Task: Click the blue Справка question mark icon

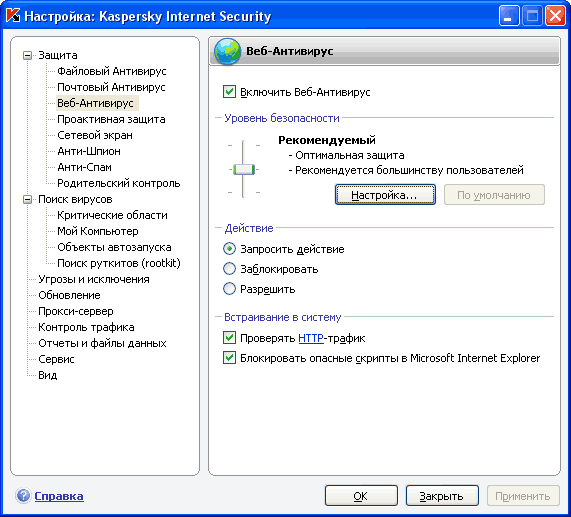Action: click(23, 496)
